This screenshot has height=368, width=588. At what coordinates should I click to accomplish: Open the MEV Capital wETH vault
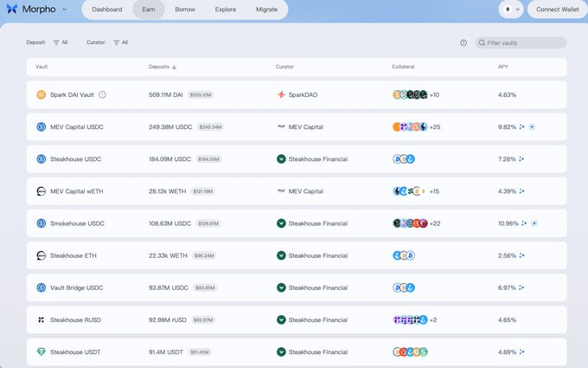point(297,191)
